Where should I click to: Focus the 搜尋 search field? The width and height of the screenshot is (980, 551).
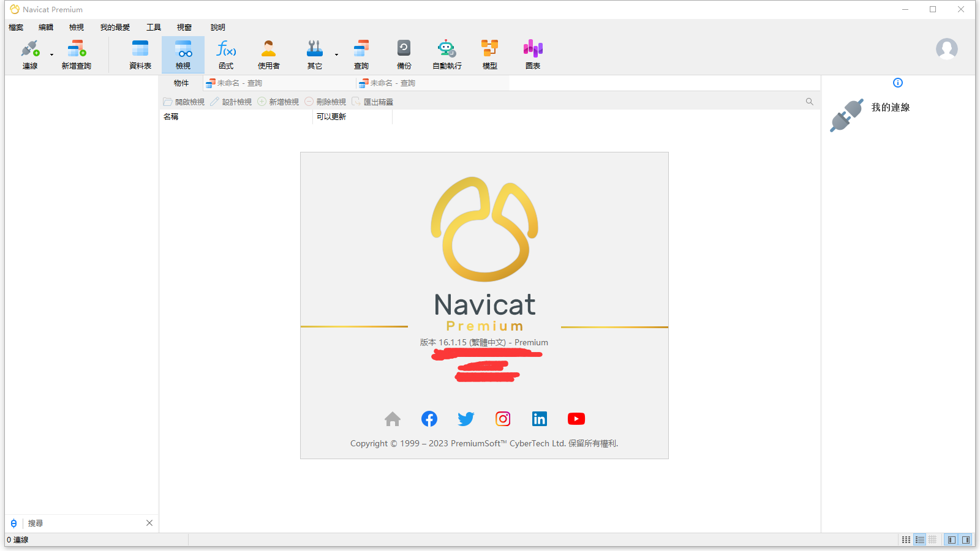click(x=84, y=523)
